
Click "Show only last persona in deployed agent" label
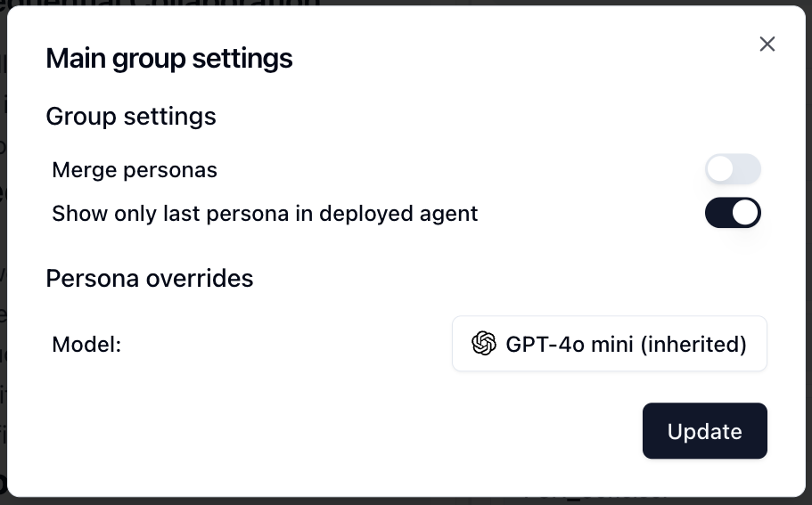tap(265, 214)
